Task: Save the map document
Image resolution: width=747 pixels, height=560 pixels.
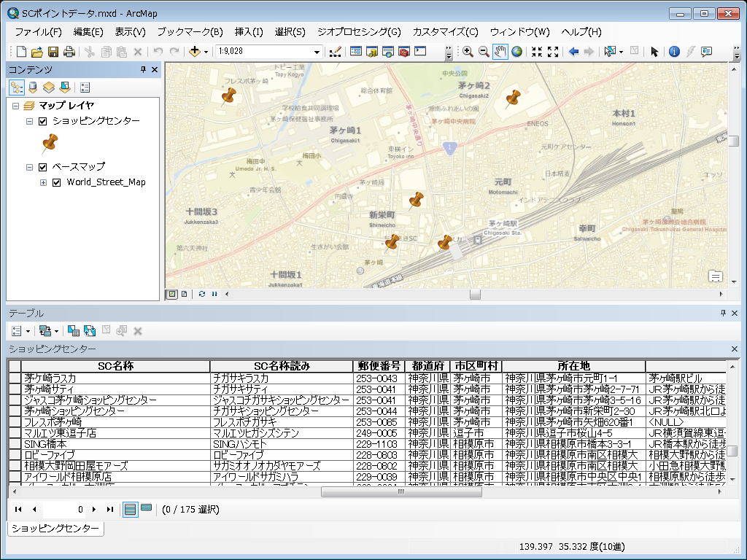Action: [x=53, y=52]
